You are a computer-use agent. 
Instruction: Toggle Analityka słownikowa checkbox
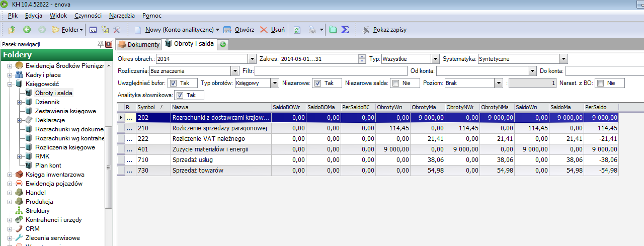[180, 95]
